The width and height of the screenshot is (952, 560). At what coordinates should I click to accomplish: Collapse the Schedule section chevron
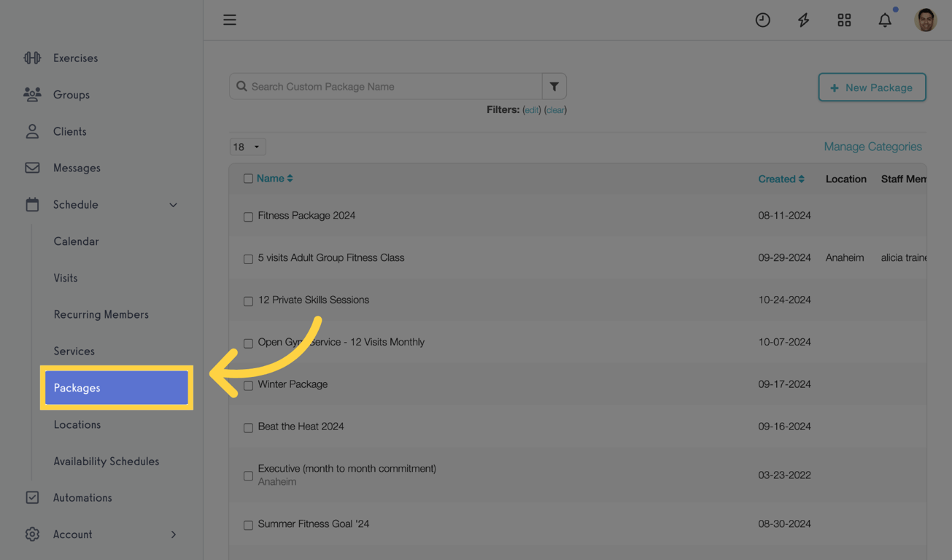173,205
